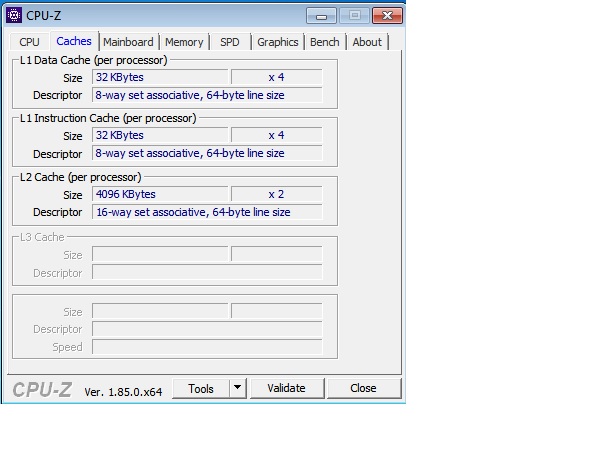Click the Validate button
The height and width of the screenshot is (460, 614).
coord(287,388)
